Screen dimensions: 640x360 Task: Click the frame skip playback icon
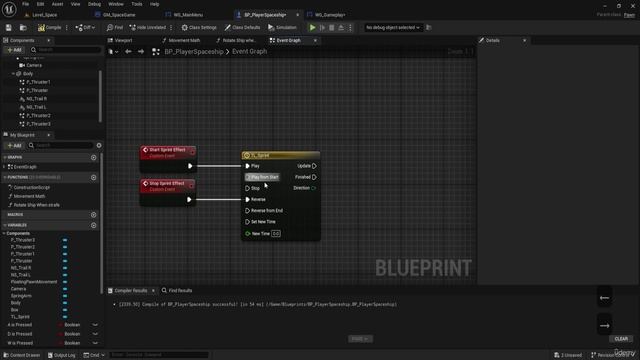pyautogui.click(x=322, y=27)
